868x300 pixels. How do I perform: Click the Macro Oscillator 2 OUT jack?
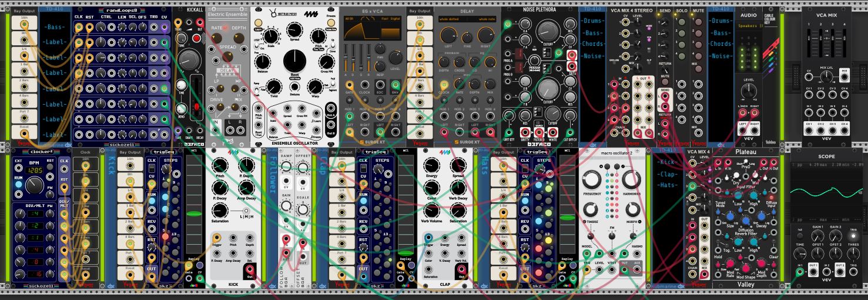(x=624, y=270)
